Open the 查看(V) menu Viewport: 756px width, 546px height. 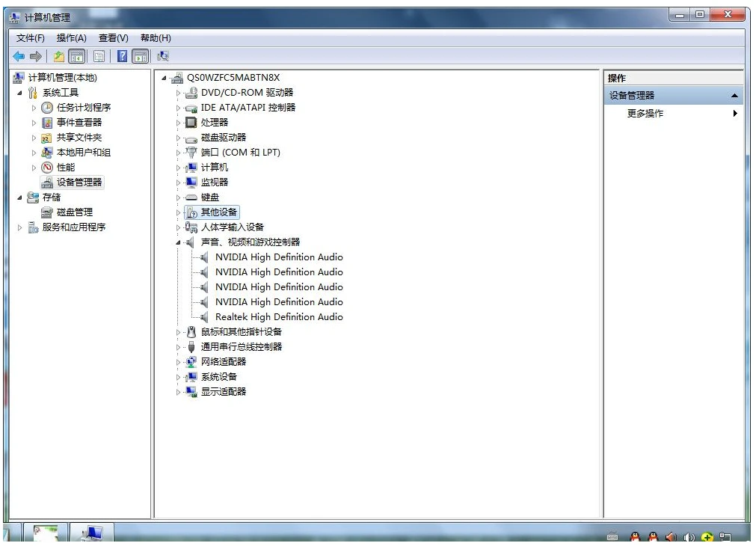114,38
